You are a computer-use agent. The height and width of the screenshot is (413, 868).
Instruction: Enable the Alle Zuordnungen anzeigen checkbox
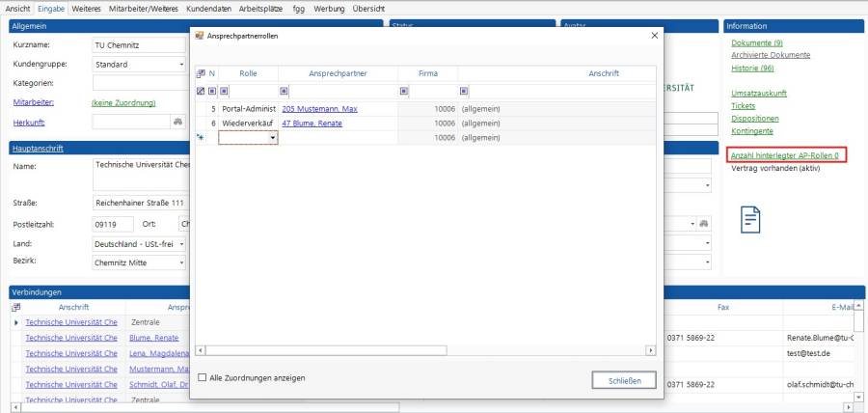point(202,377)
